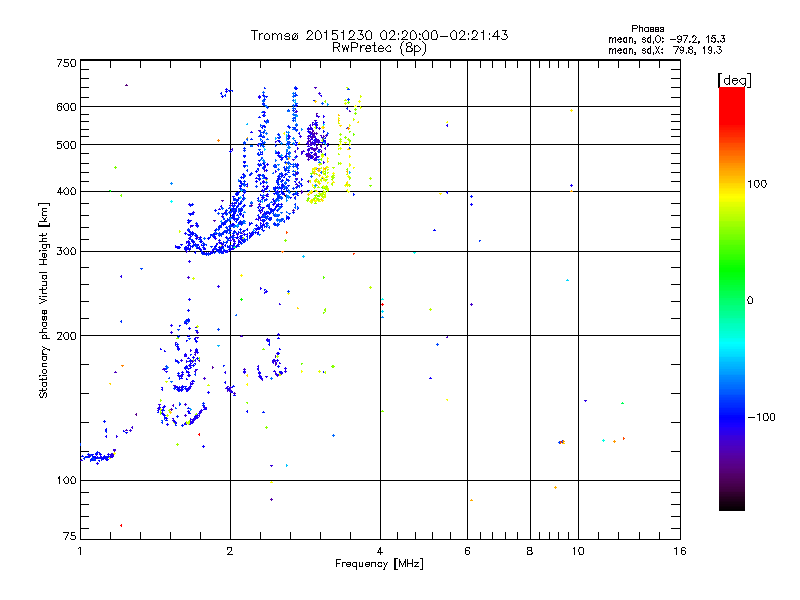800x600 pixels.
Task: Click the black bottom of the colorbar
Action: tap(732, 503)
